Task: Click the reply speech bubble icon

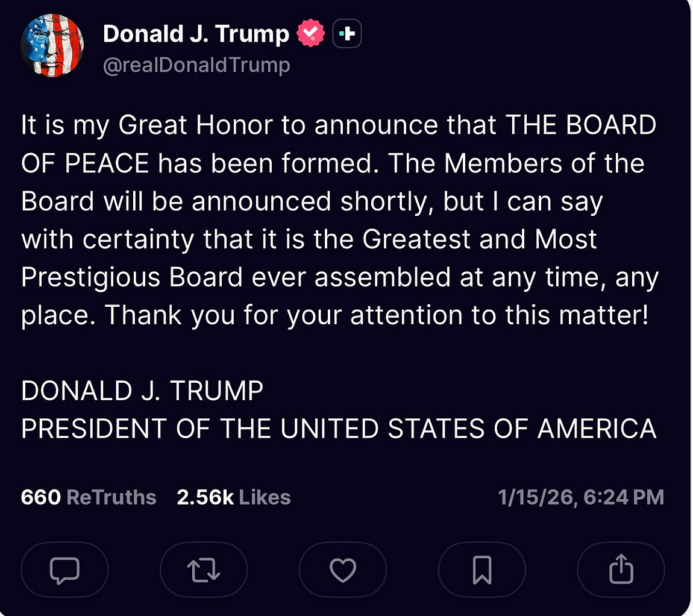Action: coord(64,570)
